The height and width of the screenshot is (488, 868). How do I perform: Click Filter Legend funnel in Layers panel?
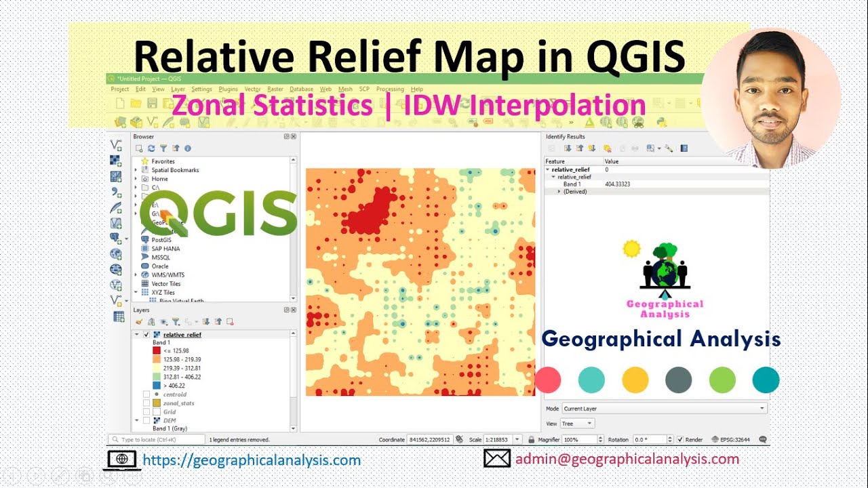coord(176,322)
